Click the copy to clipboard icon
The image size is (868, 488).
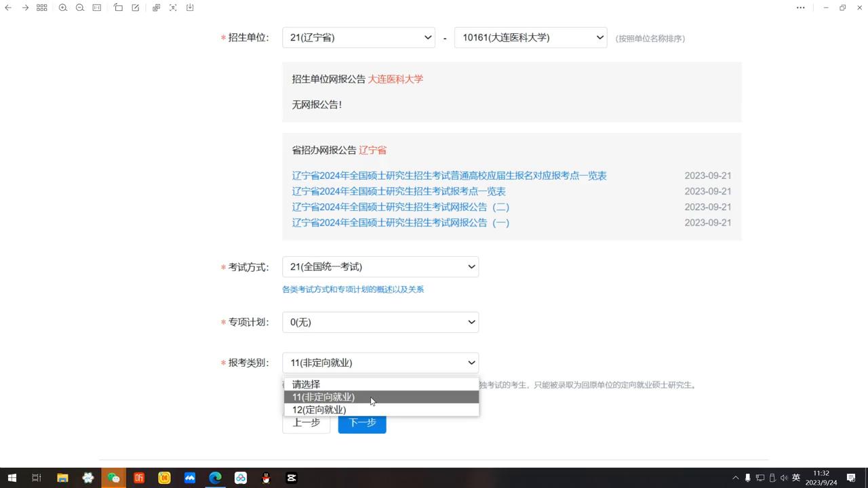[155, 7]
